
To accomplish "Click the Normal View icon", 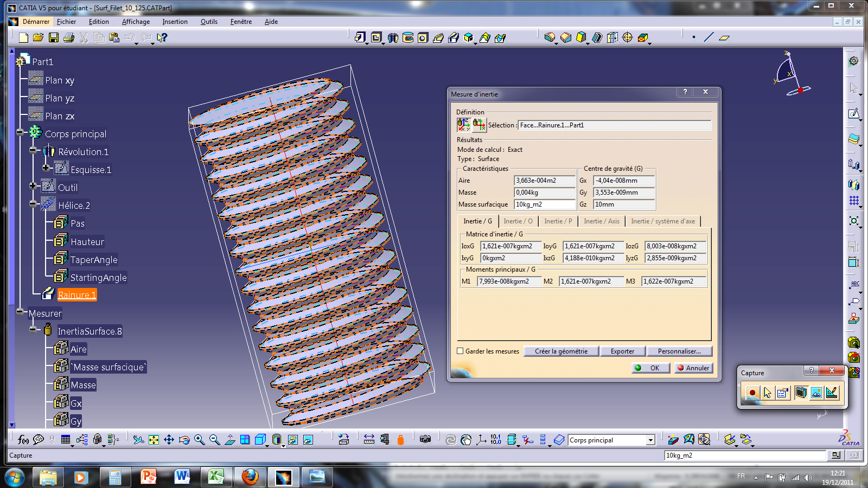I will [x=230, y=440].
